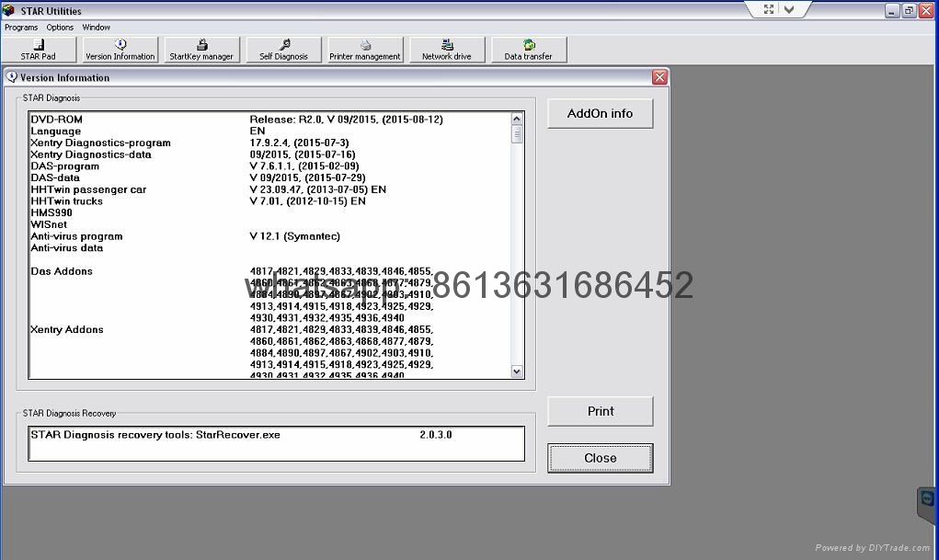The image size is (939, 560).
Task: Click the AddOn info button
Action: tap(600, 113)
